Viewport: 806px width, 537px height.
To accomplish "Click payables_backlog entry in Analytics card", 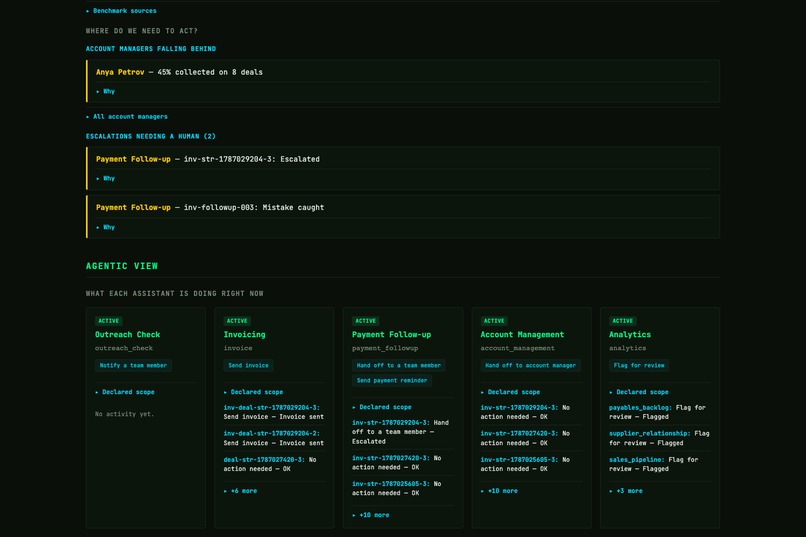I will point(640,408).
